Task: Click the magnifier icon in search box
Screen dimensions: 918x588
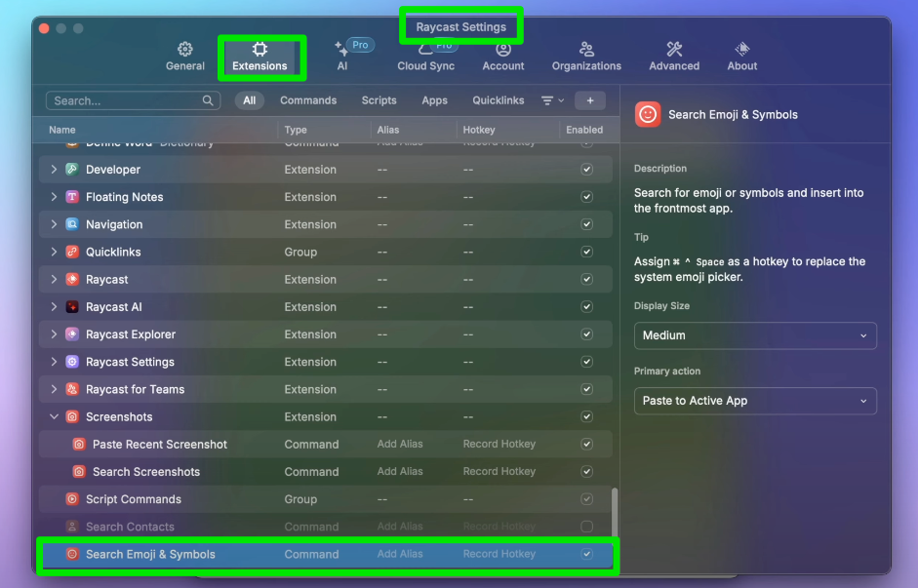Action: (x=208, y=100)
